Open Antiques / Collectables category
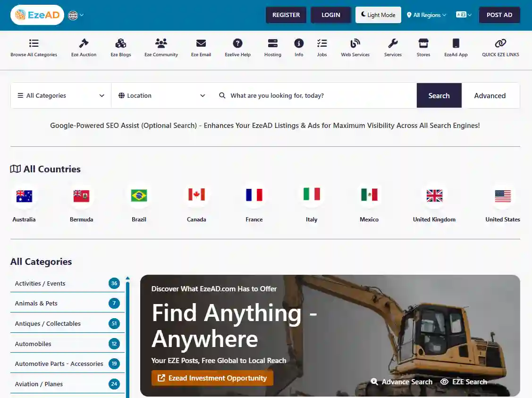 click(67, 323)
